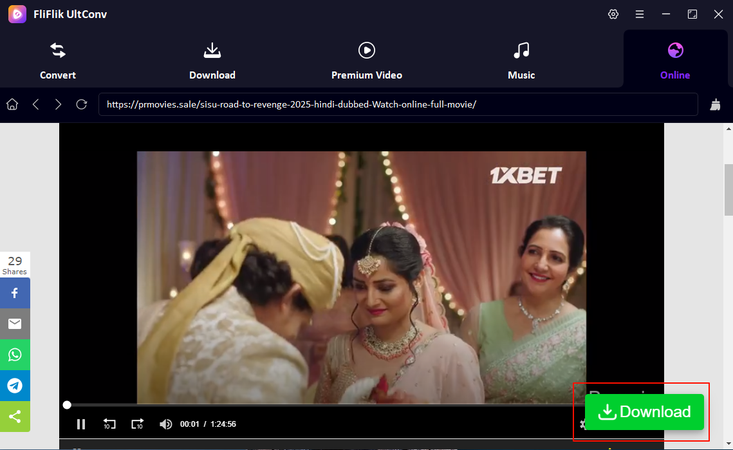Select the Online tab

[x=675, y=61]
